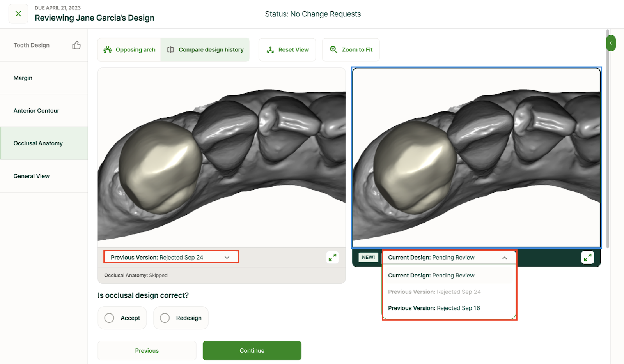
Task: Expand the current design viewer fullscreen
Action: [x=587, y=257]
